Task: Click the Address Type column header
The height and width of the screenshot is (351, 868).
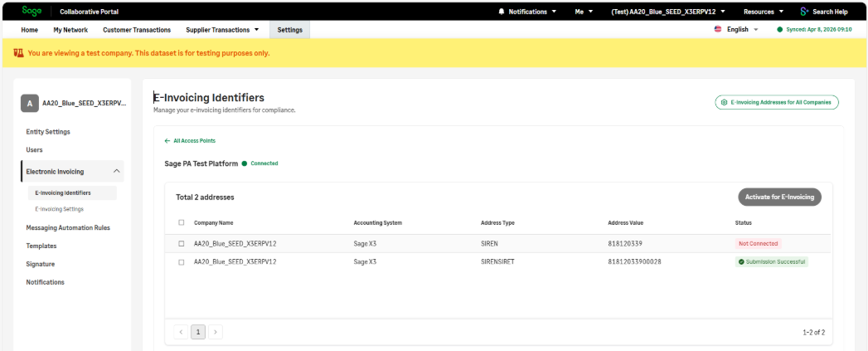Action: point(497,223)
